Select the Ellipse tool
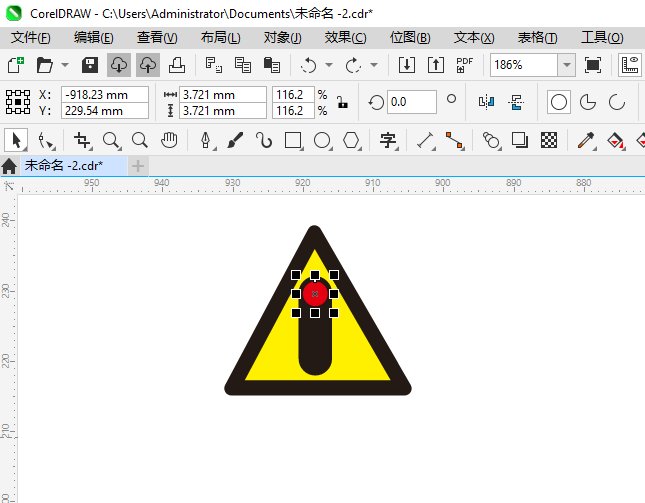 click(322, 140)
